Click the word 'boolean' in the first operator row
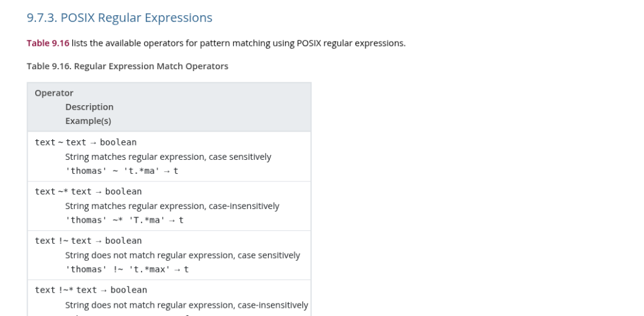The width and height of the screenshot is (644, 316). (118, 142)
